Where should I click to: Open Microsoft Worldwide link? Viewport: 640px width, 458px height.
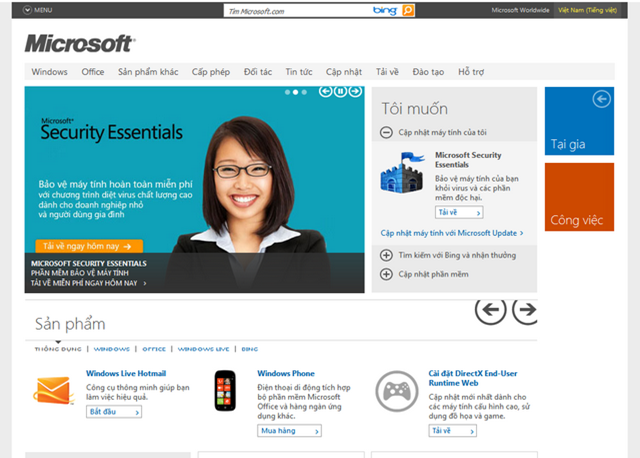tap(520, 10)
